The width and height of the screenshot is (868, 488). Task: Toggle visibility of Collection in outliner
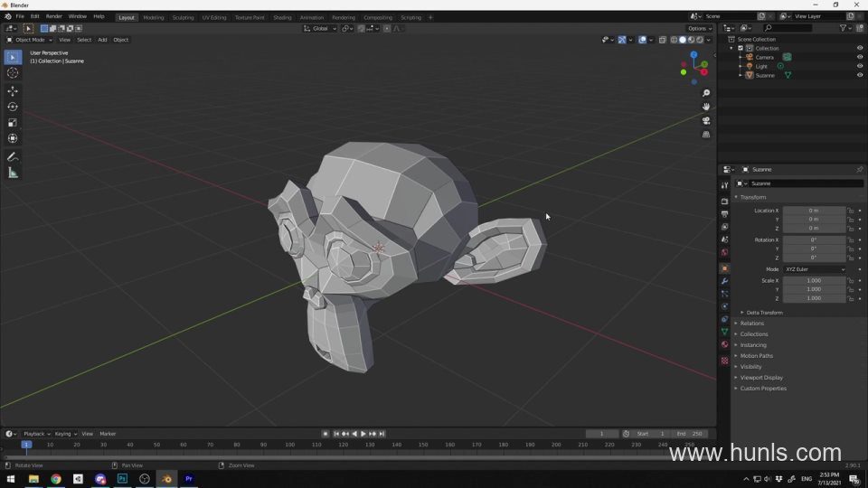point(860,48)
